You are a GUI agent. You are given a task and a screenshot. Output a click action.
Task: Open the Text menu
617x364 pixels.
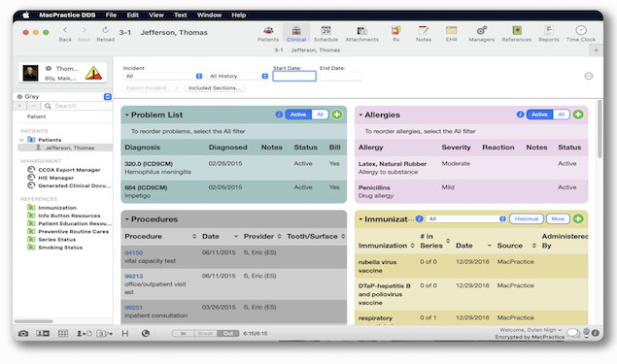[x=181, y=15]
